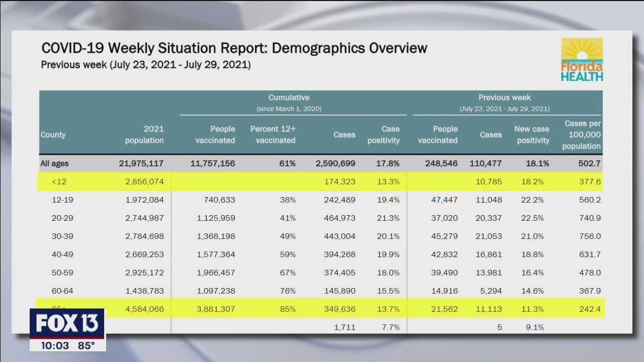Screen dimensions: 644x362
Task: Click the 61% vaccinated cell
Action: [288, 163]
